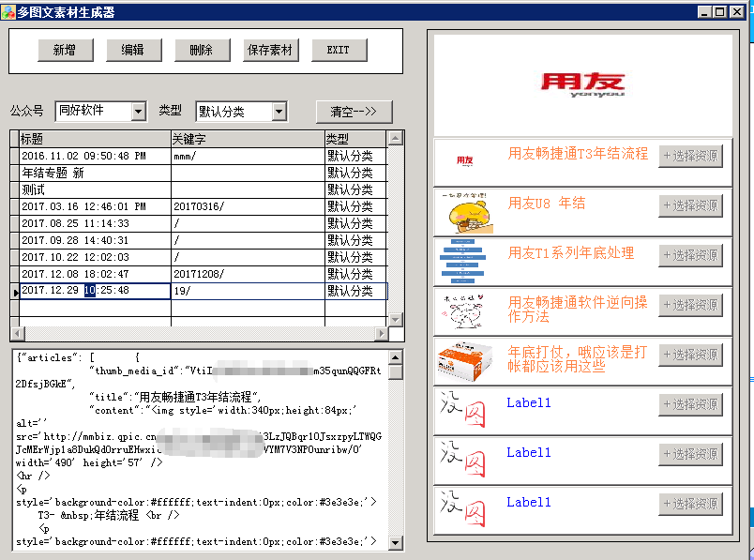Click table's horizontal scrollbar right arrow
Image resolution: width=754 pixels, height=560 pixels.
tap(382, 333)
